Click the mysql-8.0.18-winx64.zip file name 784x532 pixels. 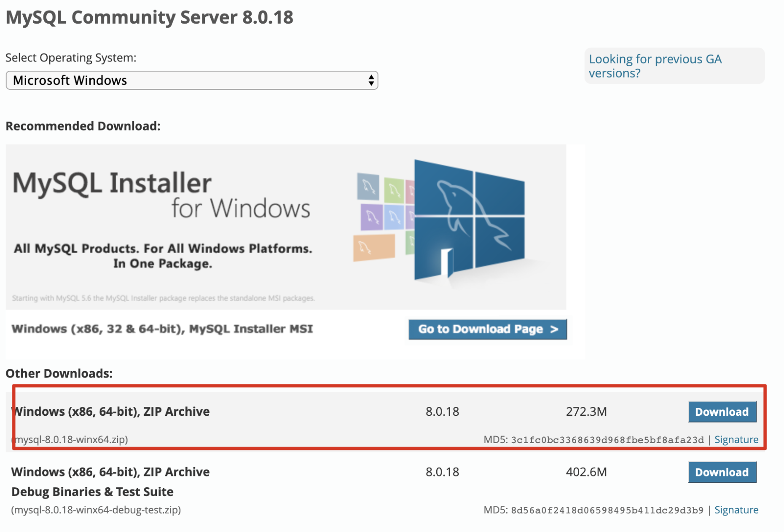pyautogui.click(x=70, y=439)
